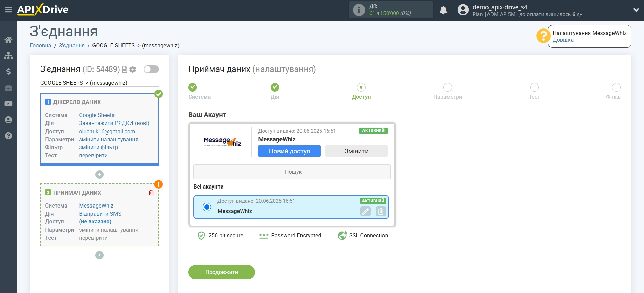Click змінити фільтр link
The height and width of the screenshot is (293, 644).
(98, 148)
